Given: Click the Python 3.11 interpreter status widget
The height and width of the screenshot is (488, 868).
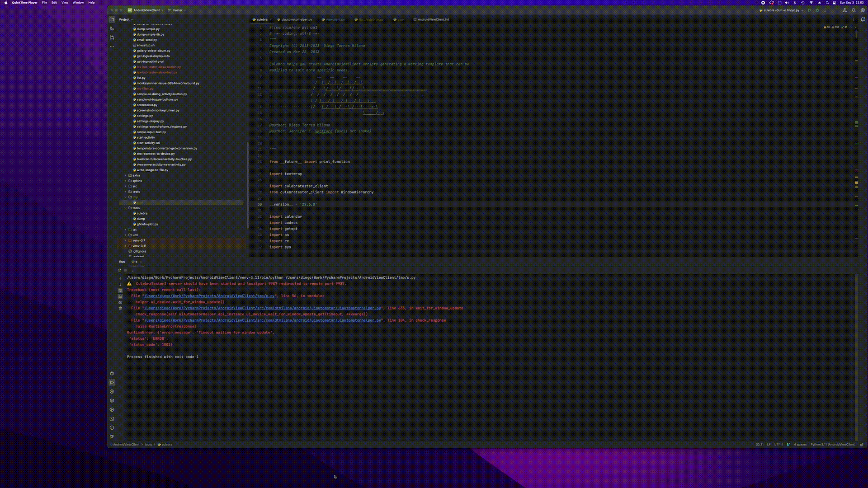Looking at the screenshot, I should [832, 445].
